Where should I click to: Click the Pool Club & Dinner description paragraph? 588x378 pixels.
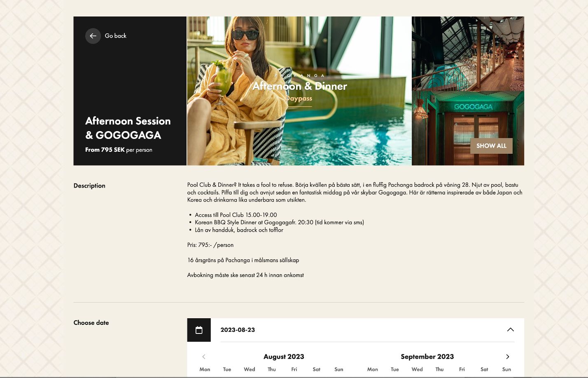(355, 192)
